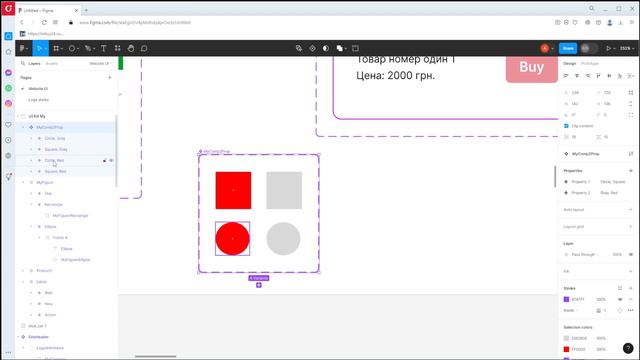
Task: Open the Resources tool
Action: tap(118, 48)
